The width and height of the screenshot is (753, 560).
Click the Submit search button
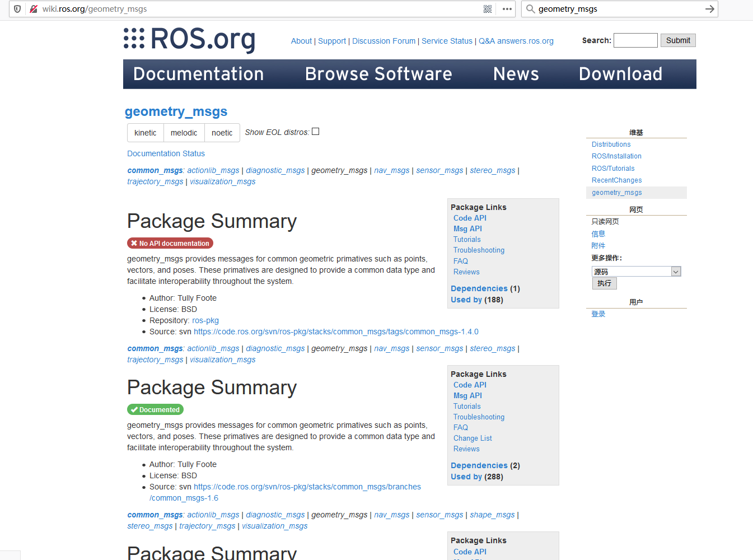click(x=678, y=40)
